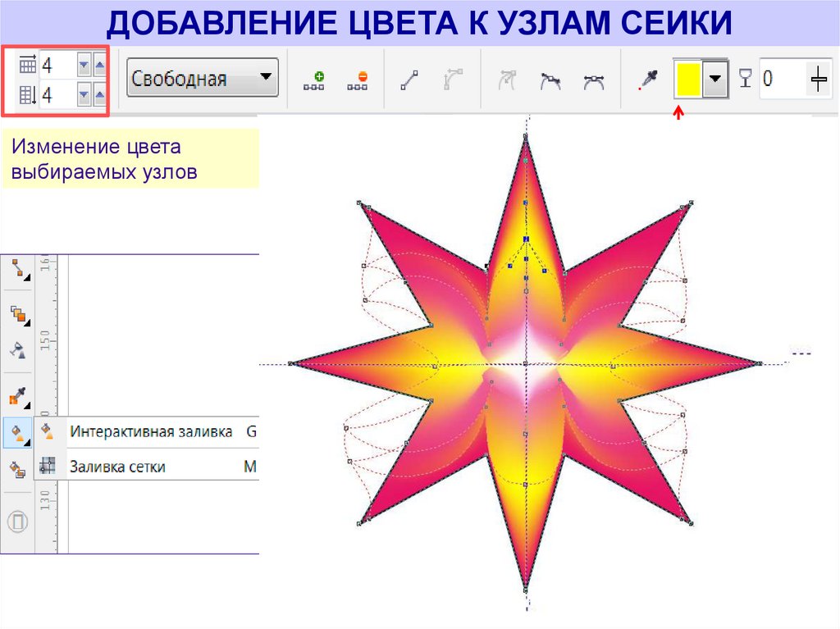840x629 pixels.
Task: Click the transparency value field showing 0
Action: click(x=782, y=79)
